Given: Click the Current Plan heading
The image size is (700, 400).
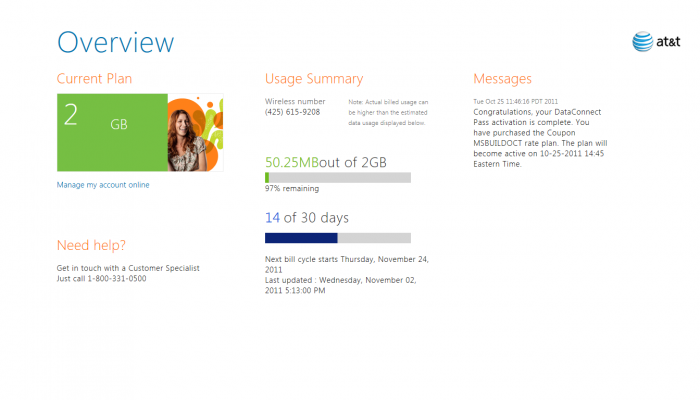Looking at the screenshot, I should pos(94,79).
